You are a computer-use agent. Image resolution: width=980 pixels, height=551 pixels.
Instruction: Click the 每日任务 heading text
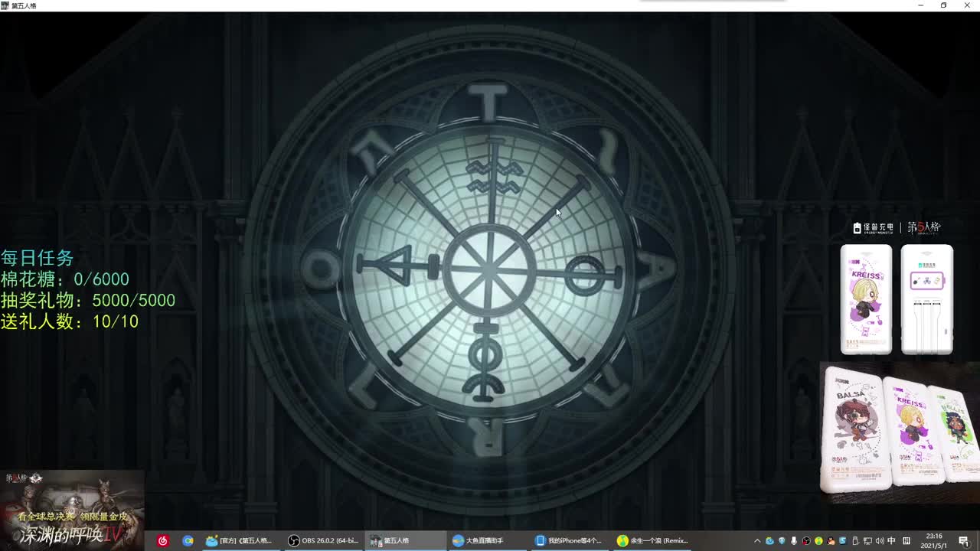37,258
